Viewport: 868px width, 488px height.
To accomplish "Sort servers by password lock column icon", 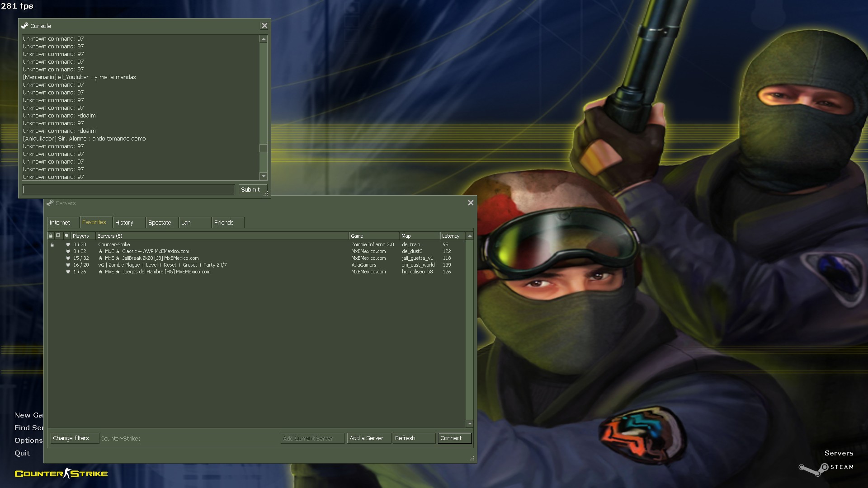I will pos(51,236).
